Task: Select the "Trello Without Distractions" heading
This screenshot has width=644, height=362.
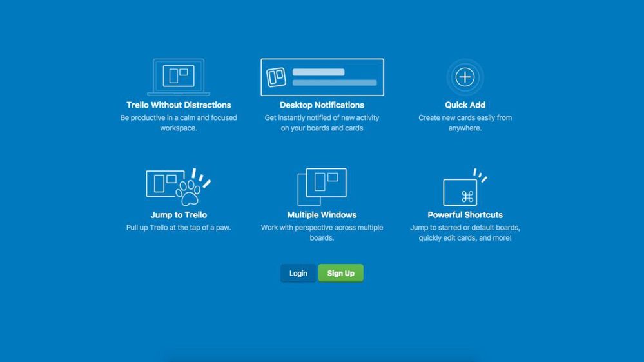Action: coord(179,105)
